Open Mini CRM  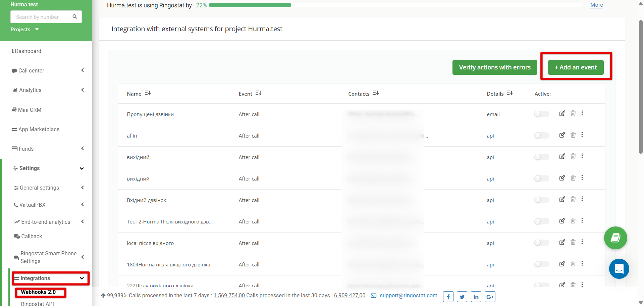26,110
